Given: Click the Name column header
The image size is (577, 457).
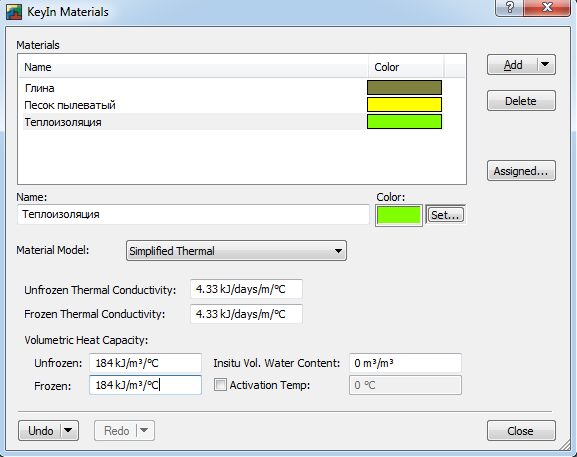Looking at the screenshot, I should click(x=194, y=67).
